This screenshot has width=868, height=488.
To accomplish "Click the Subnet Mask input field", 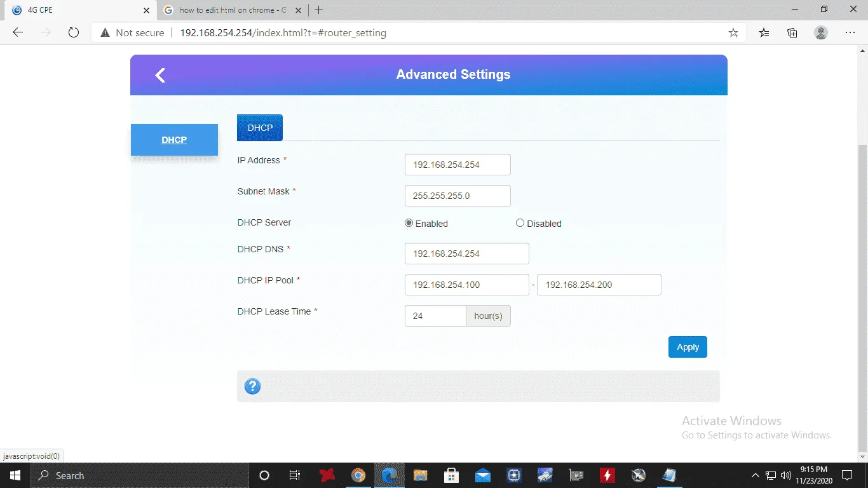I will 458,196.
